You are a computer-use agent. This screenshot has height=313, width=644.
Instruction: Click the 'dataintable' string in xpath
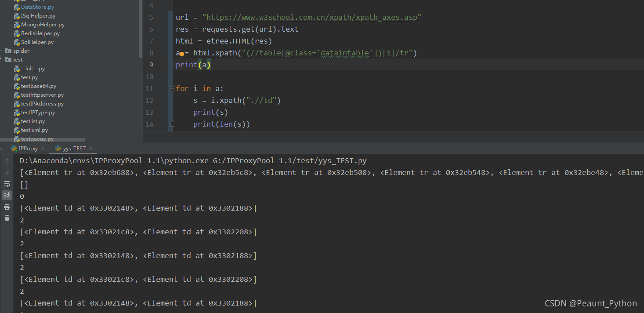coord(345,53)
